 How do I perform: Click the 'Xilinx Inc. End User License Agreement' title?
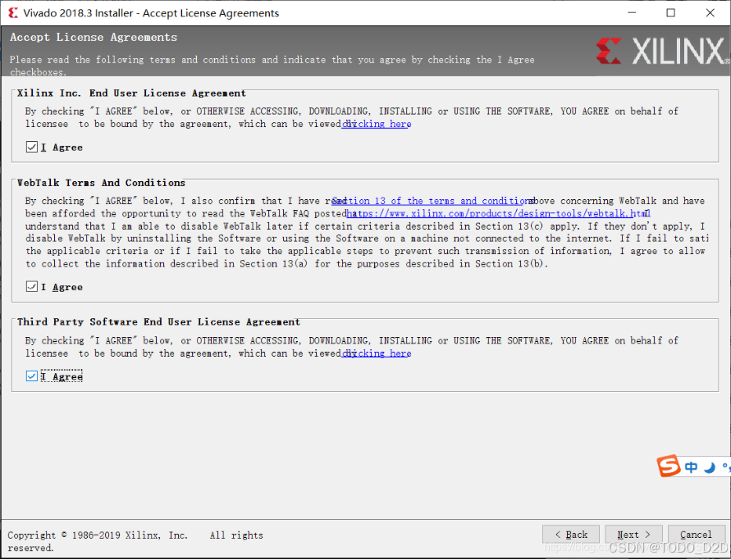(131, 93)
